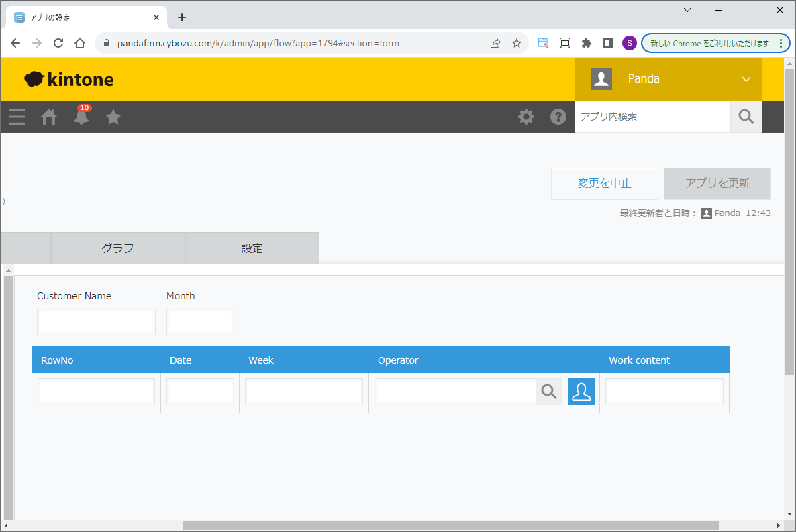The height and width of the screenshot is (532, 796).
Task: Click the アプリ内検索 search box
Action: (652, 117)
